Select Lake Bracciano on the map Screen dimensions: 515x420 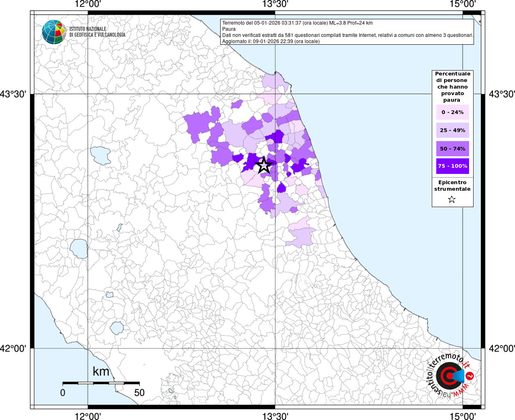point(117,328)
